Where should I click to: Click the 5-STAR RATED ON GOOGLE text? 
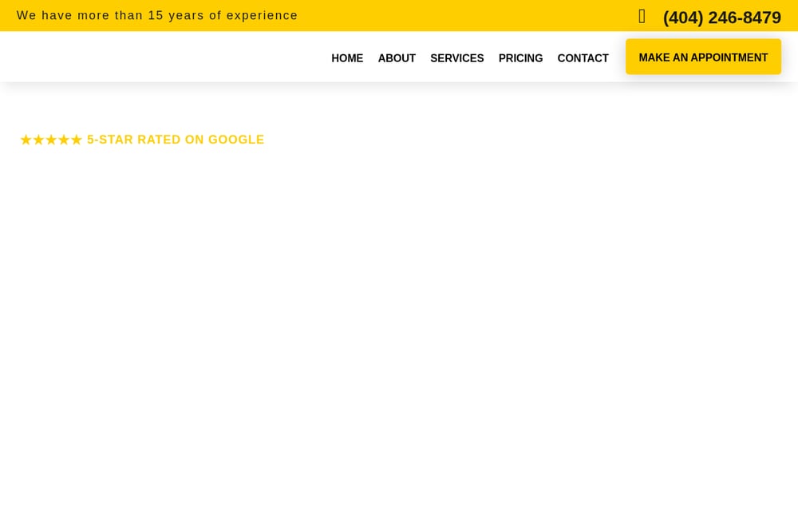(x=176, y=140)
